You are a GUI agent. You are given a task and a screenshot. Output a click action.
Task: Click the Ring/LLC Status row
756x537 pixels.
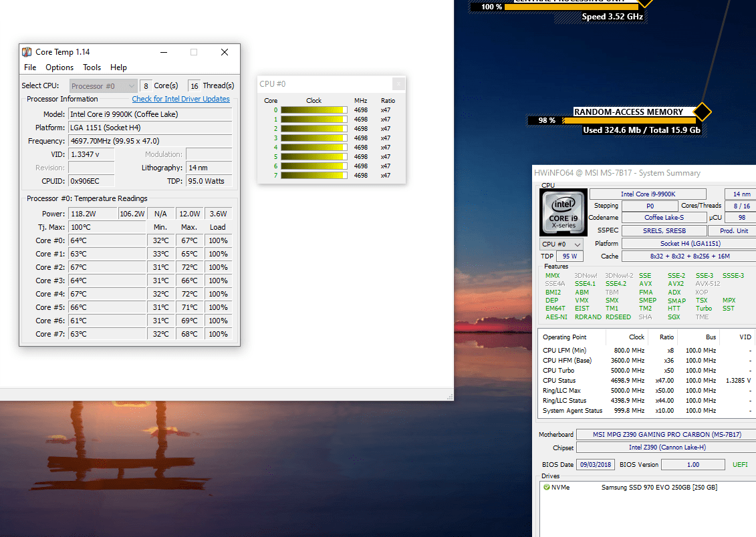(646, 401)
